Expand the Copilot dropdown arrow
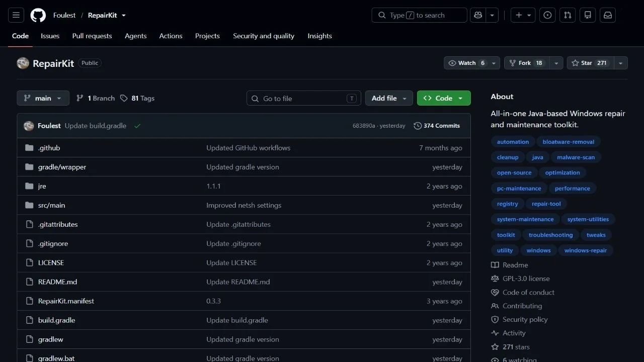Viewport: 644px width, 362px height. click(493, 15)
